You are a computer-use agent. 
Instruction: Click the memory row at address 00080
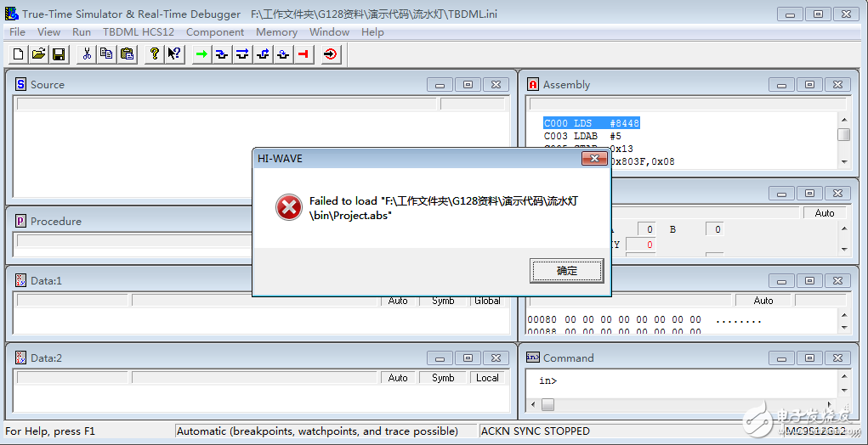pos(644,319)
